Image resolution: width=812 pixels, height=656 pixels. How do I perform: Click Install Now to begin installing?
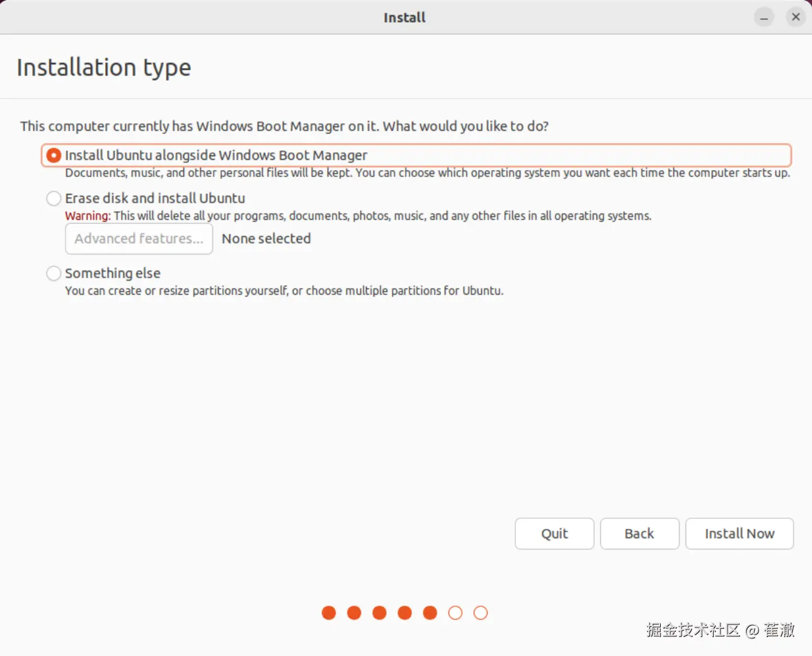coord(739,534)
